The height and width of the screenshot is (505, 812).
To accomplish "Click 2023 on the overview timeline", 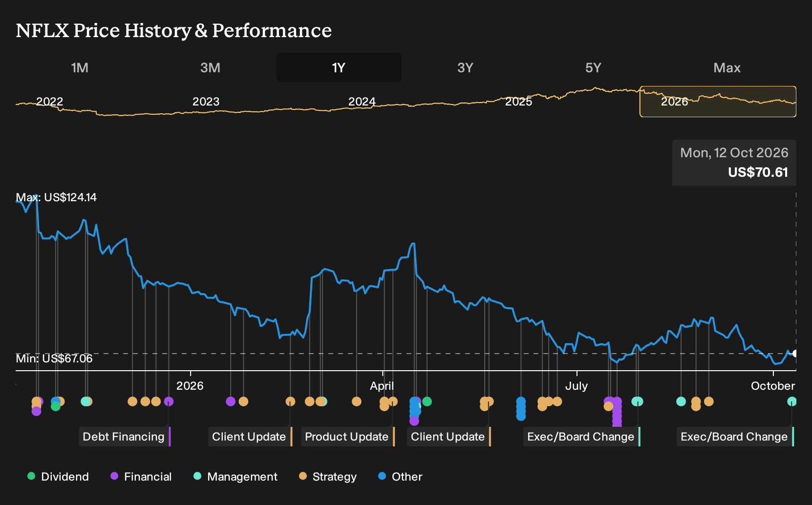I will (206, 102).
